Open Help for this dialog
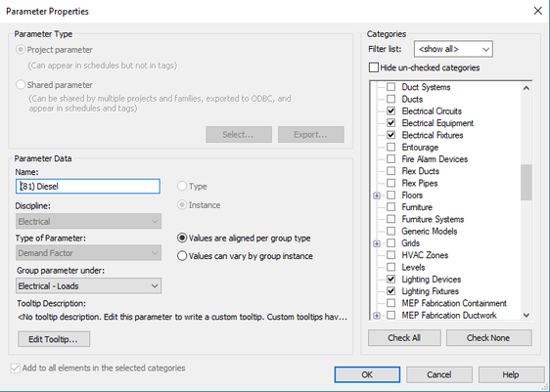Image resolution: width=550 pixels, height=392 pixels. coord(511,374)
